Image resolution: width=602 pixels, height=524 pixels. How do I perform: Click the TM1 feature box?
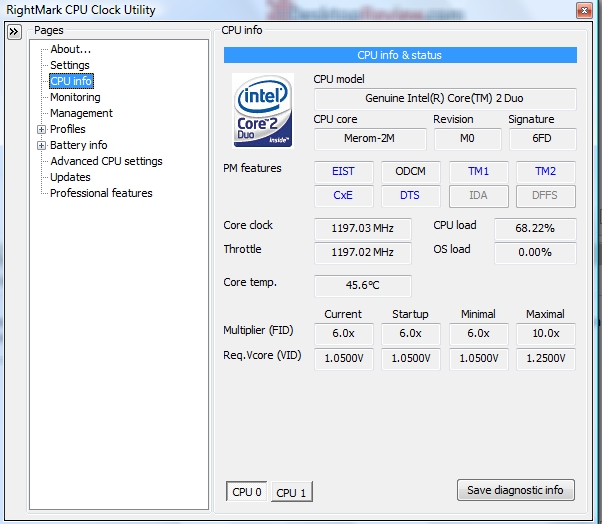click(x=478, y=171)
